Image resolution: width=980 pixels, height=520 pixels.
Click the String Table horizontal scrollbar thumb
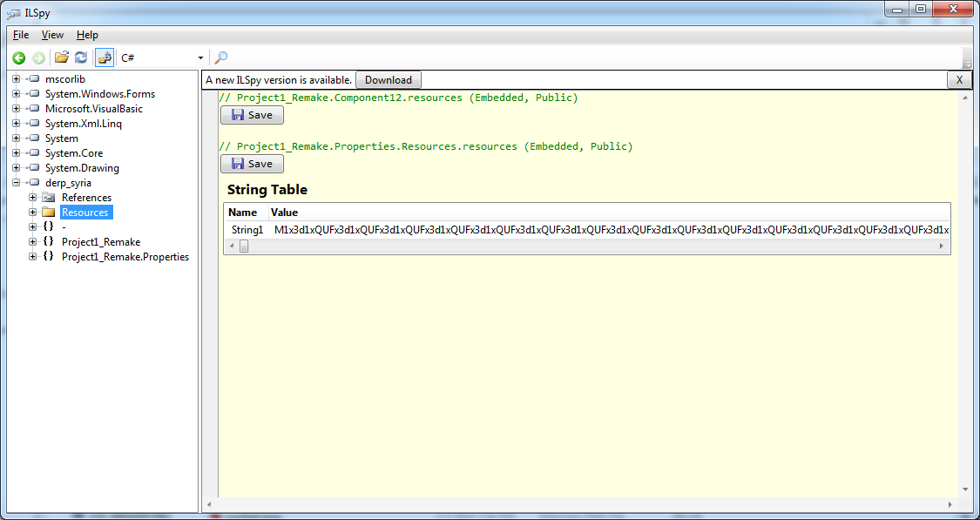[245, 246]
